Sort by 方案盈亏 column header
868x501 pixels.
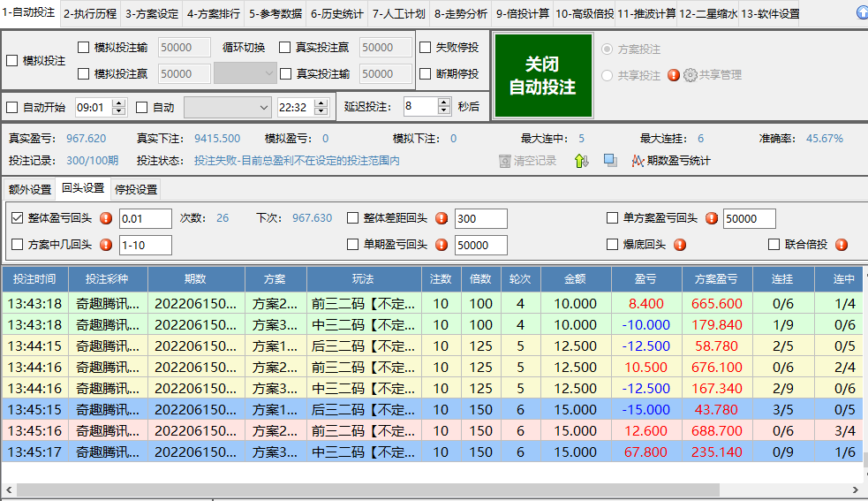click(717, 279)
